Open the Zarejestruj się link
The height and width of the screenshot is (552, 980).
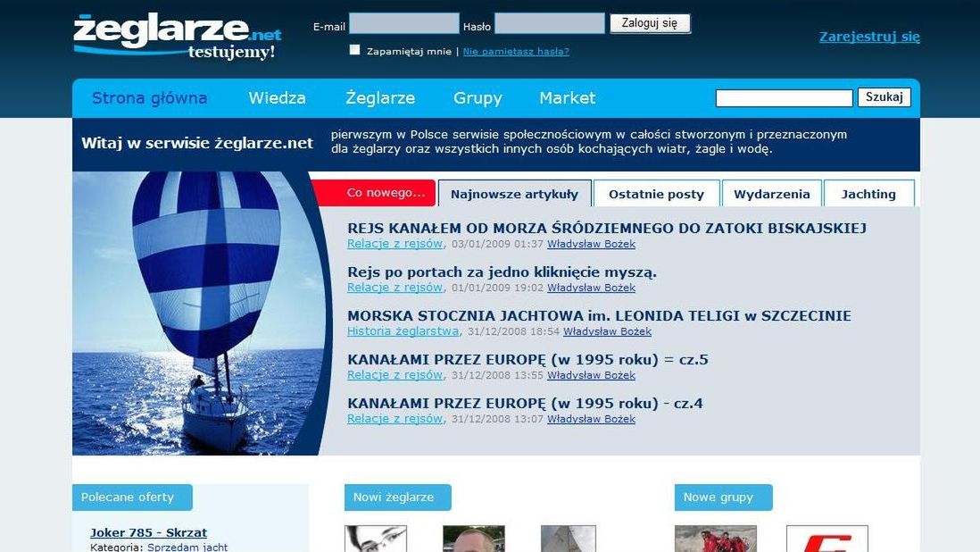pos(868,37)
